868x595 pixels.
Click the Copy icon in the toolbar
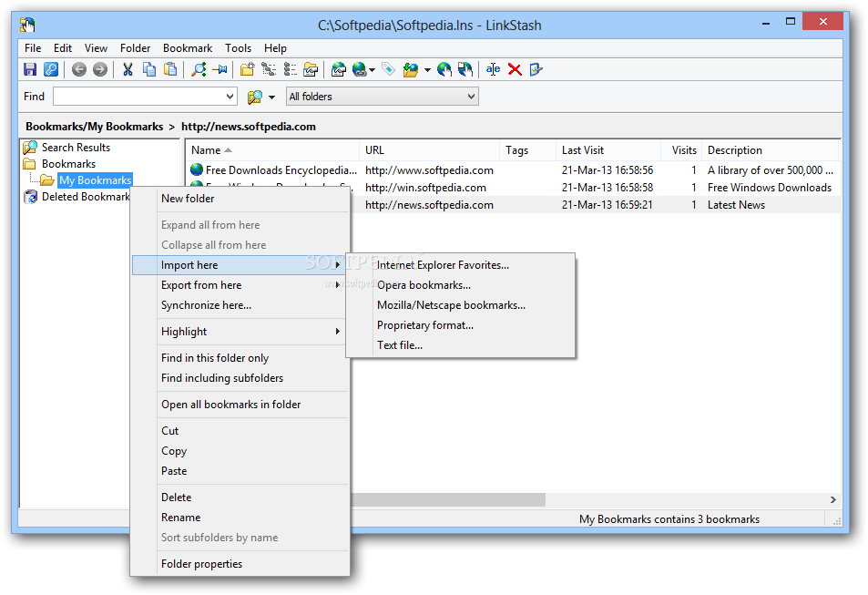[148, 69]
